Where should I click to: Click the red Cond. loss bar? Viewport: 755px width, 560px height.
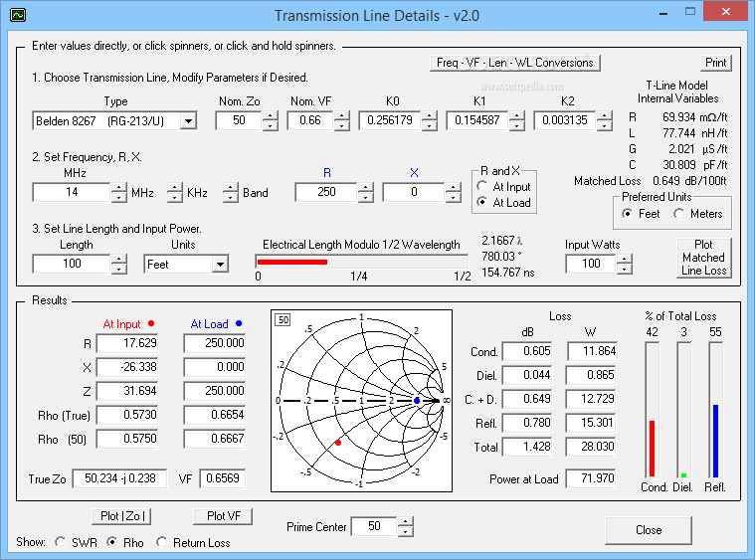pyautogui.click(x=652, y=449)
